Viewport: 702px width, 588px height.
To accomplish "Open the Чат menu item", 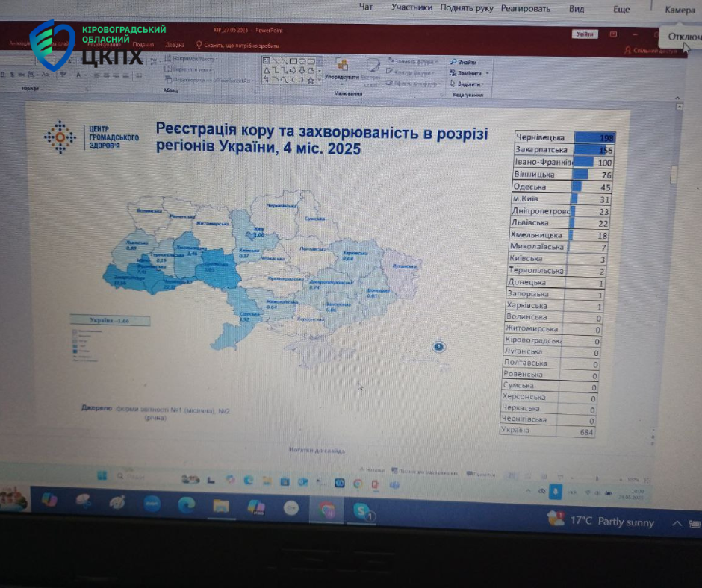I will [x=366, y=7].
